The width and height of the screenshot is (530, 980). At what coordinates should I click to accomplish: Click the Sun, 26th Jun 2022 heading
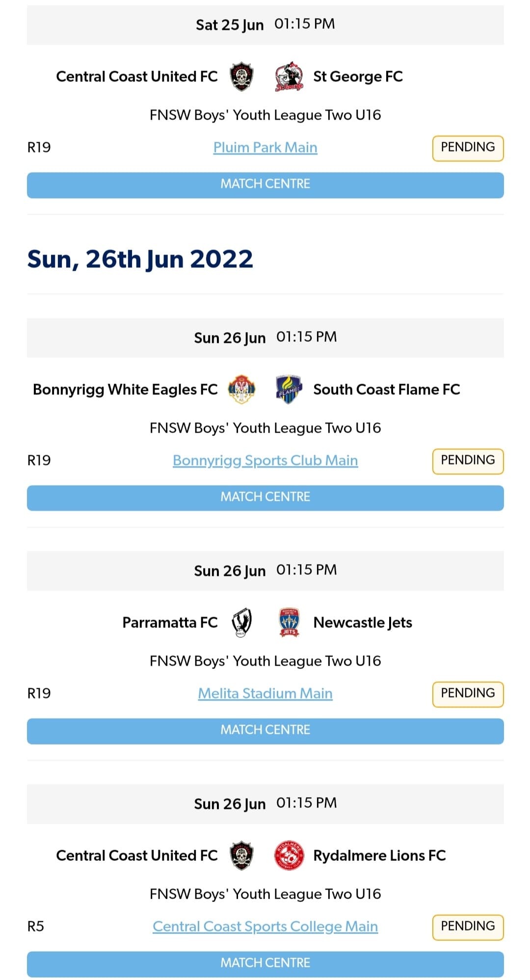[141, 259]
